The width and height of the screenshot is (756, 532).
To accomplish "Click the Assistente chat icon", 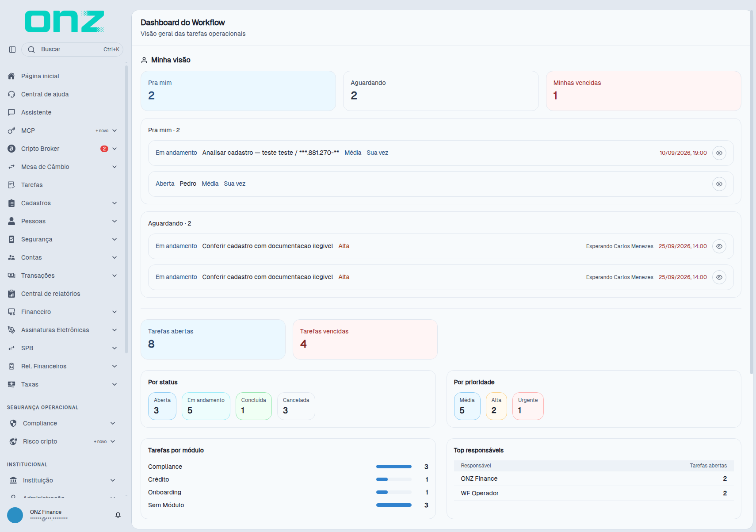I will (x=11, y=112).
